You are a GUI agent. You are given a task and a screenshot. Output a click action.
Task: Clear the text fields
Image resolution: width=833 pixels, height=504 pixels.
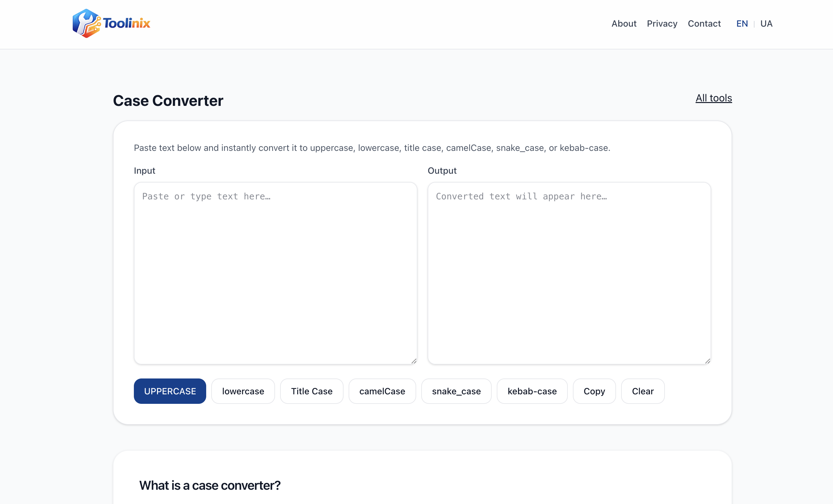click(x=643, y=391)
